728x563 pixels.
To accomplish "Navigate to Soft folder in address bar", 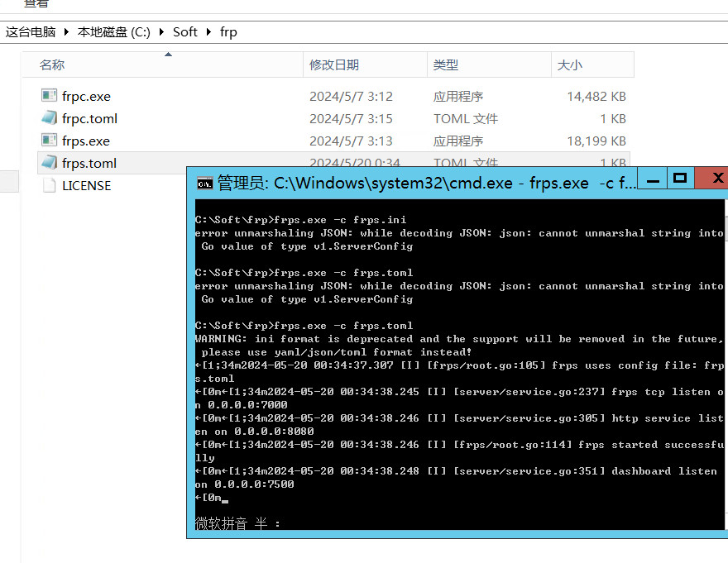I will point(184,31).
